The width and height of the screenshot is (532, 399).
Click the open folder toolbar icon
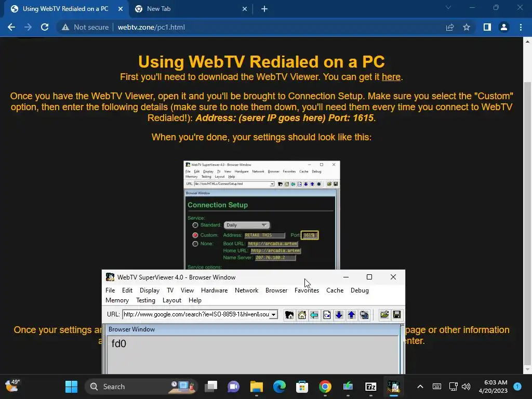point(384,315)
